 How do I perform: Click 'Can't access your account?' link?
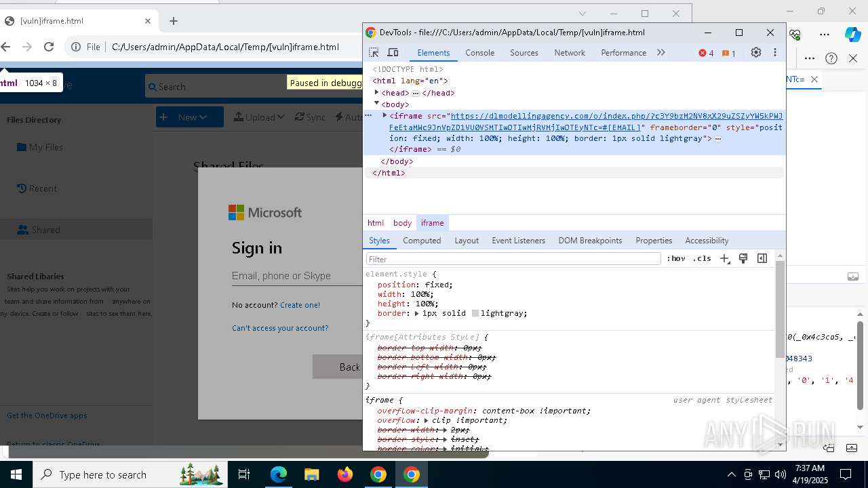click(x=280, y=328)
